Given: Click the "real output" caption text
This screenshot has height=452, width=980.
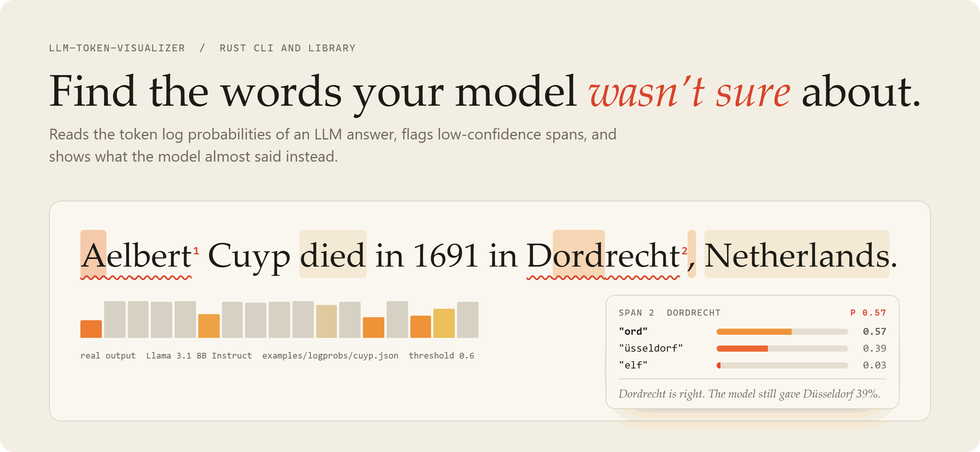Looking at the screenshot, I should coord(108,355).
